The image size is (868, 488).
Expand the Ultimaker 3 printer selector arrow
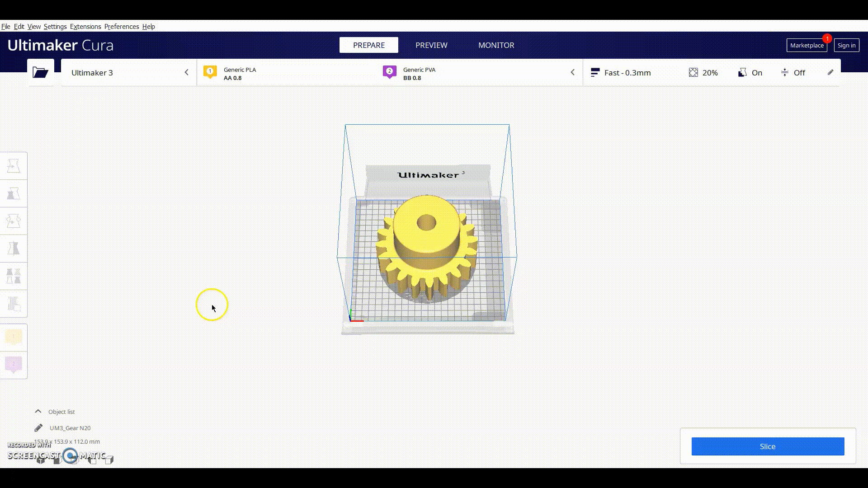click(186, 72)
